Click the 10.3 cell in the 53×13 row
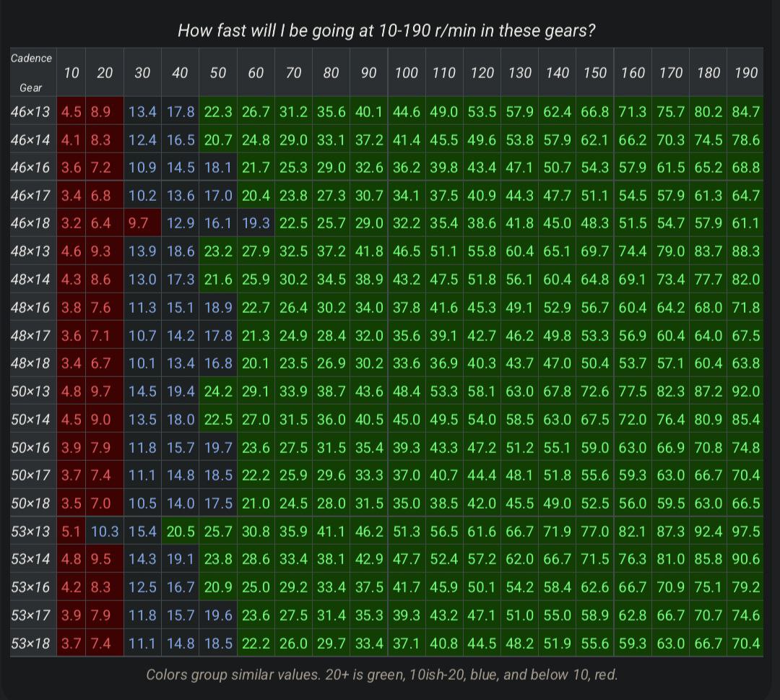The width and height of the screenshot is (780, 700). pyautogui.click(x=105, y=532)
